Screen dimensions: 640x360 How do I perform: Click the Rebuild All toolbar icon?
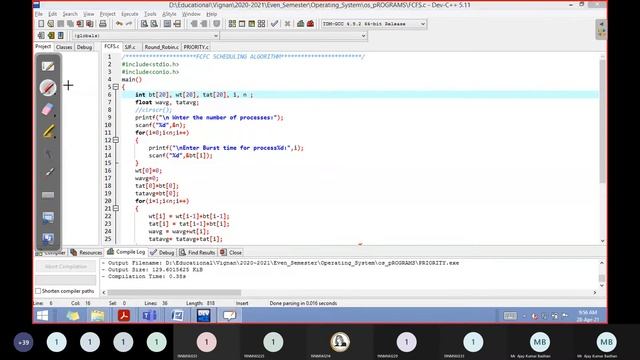coord(262,24)
